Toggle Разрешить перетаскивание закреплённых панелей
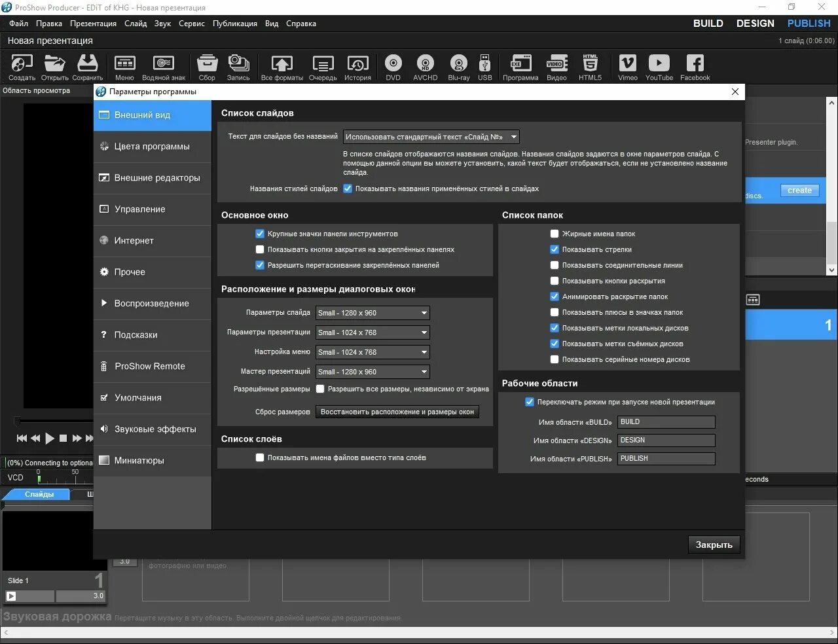Viewport: 838px width, 644px height. pos(260,265)
